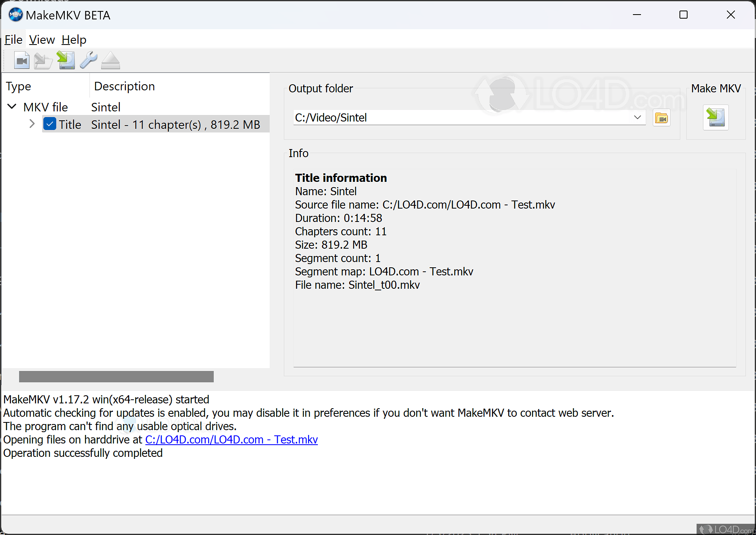Click the 'Chapters count: 11' info line

[x=341, y=231]
